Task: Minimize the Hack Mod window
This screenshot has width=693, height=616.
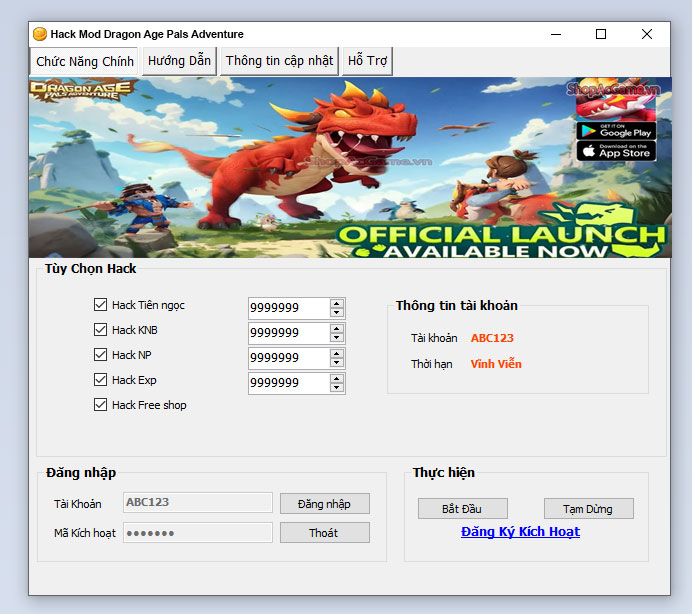Action: coord(556,34)
